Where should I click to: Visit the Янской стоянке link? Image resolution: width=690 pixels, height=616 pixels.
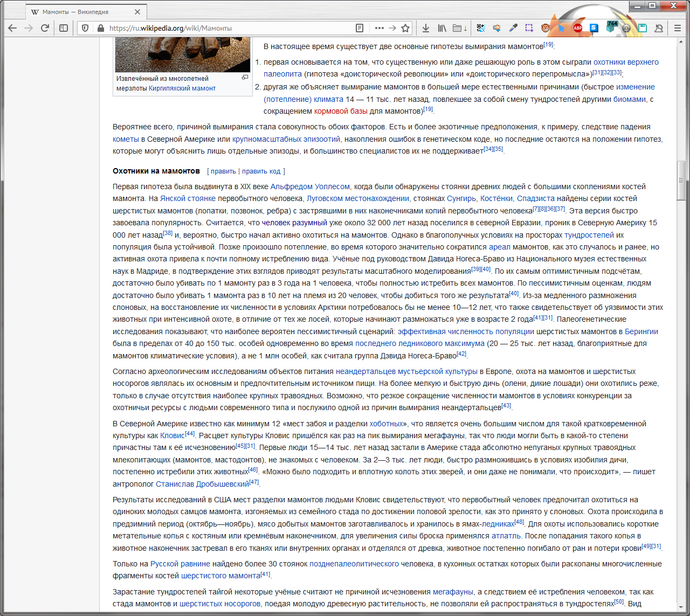[x=188, y=198]
